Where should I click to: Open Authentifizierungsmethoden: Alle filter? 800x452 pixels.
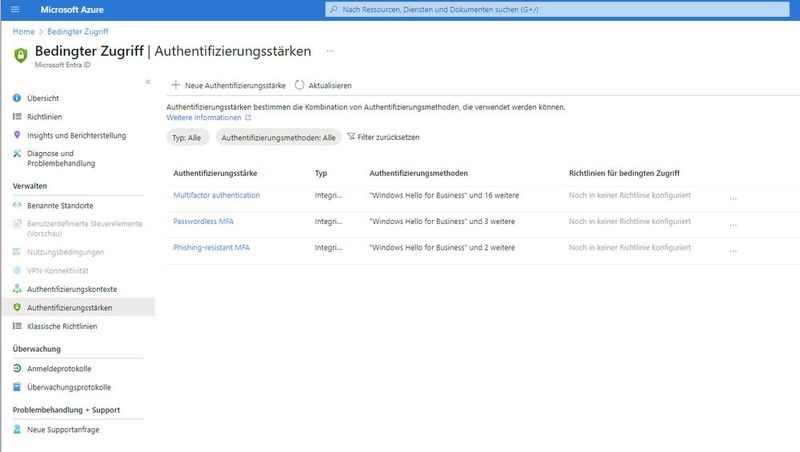[x=278, y=137]
